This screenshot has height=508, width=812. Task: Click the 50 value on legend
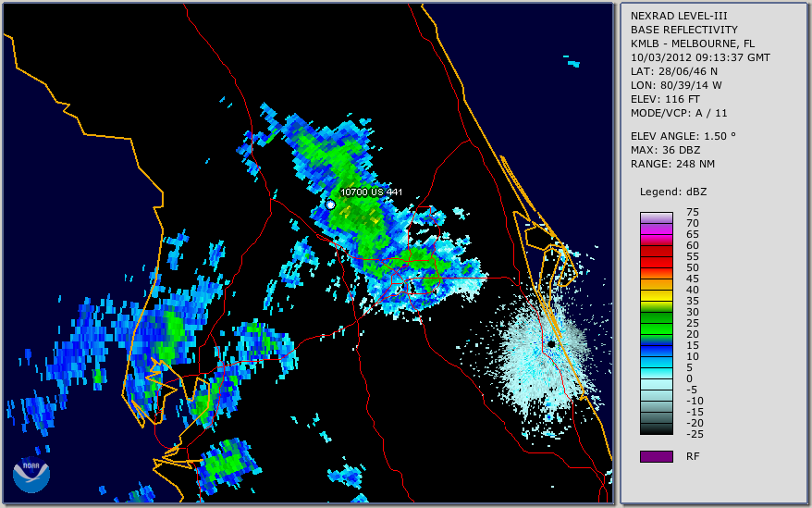(693, 267)
